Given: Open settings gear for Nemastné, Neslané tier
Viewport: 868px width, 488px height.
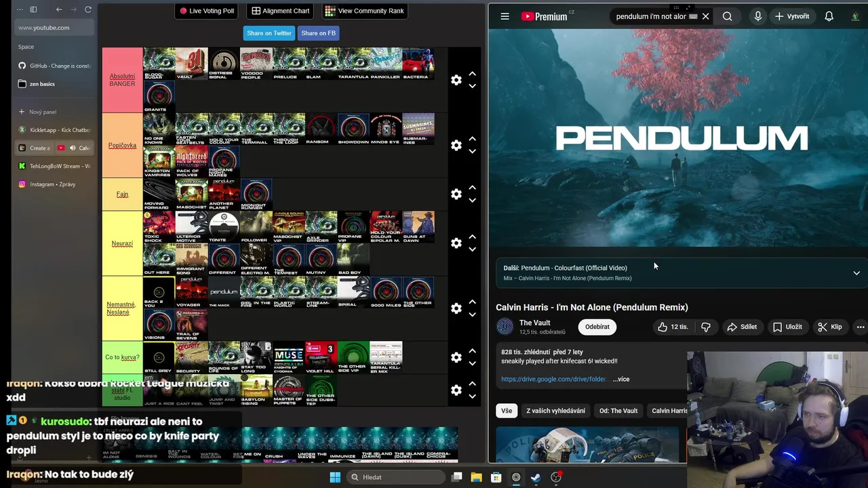Looking at the screenshot, I should 456,308.
